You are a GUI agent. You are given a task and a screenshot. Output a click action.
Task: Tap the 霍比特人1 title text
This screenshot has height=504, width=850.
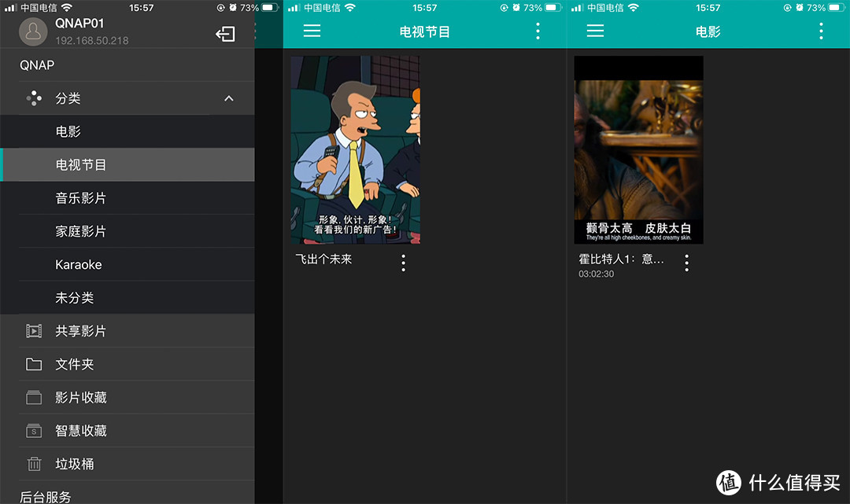621,259
